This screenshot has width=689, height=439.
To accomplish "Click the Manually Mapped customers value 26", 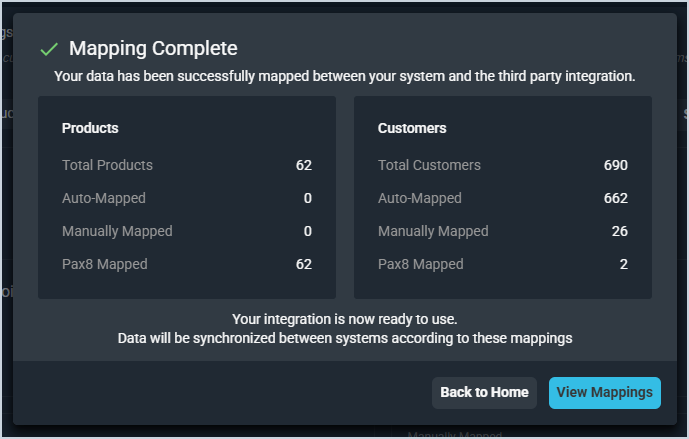I will coord(619,231).
